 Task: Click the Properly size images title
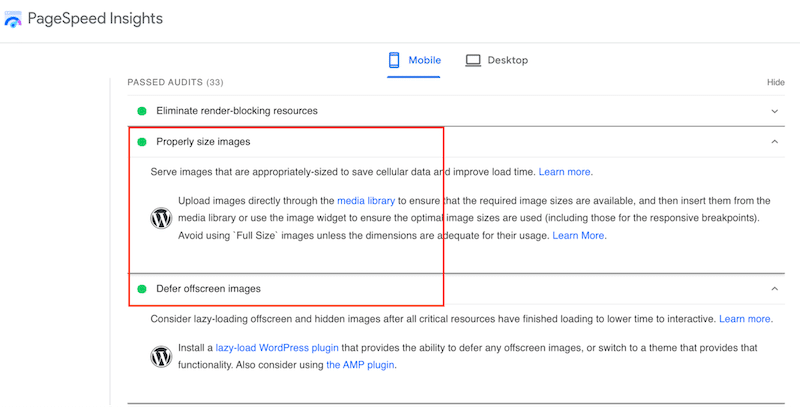(203, 142)
